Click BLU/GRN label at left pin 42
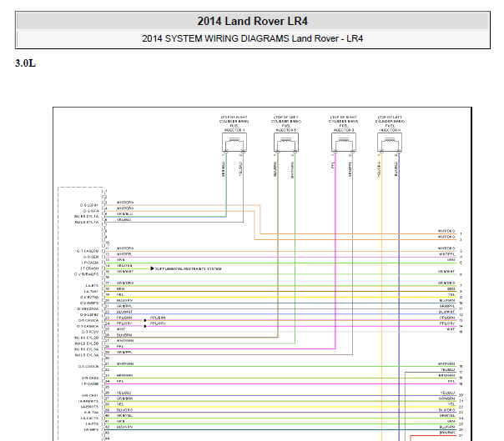 [x=124, y=427]
